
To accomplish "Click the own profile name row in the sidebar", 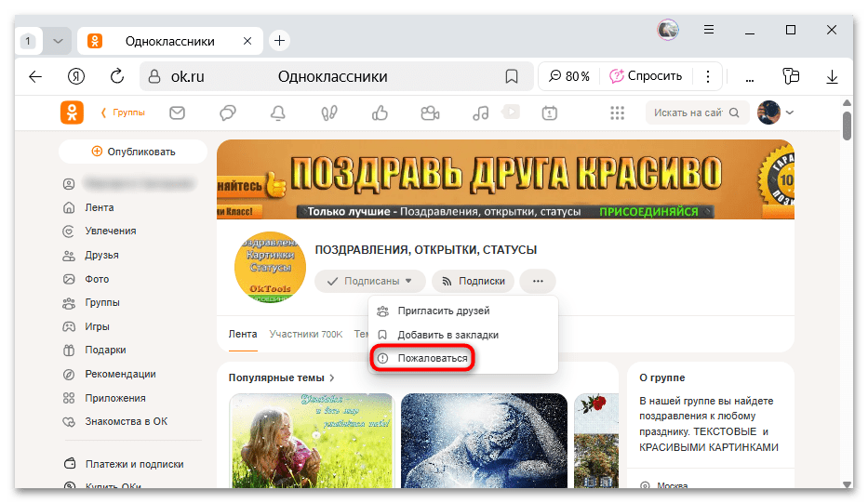I will click(130, 184).
